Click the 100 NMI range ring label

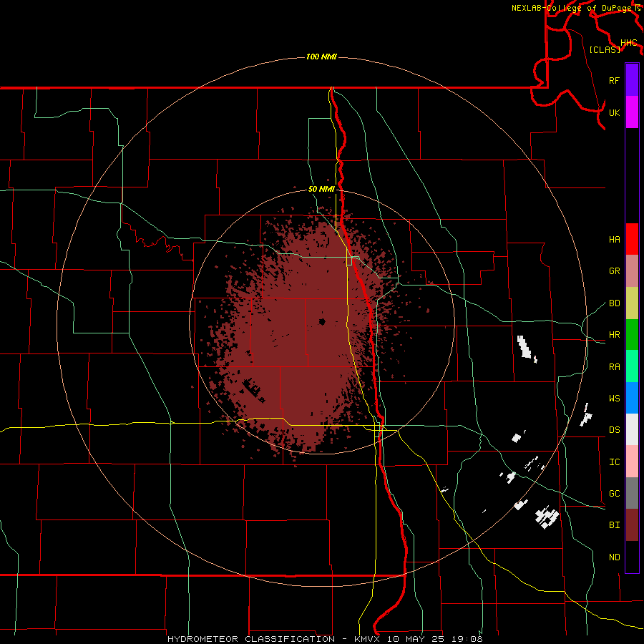321,57
